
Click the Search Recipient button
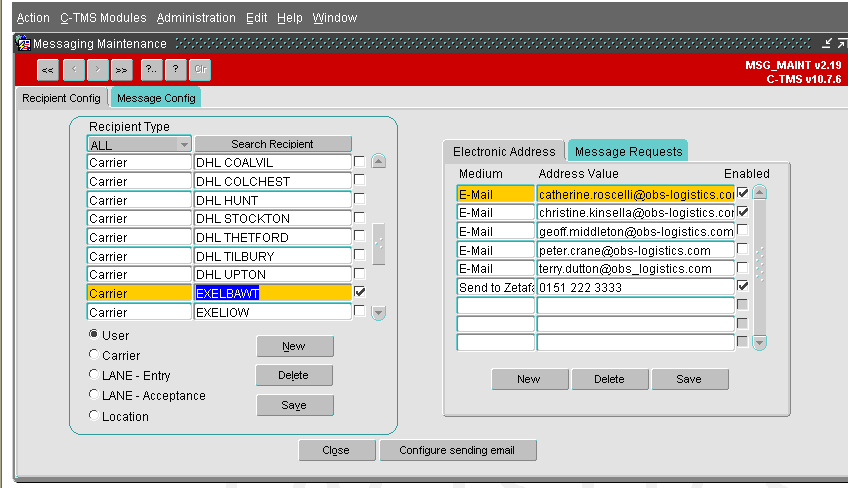(x=273, y=144)
